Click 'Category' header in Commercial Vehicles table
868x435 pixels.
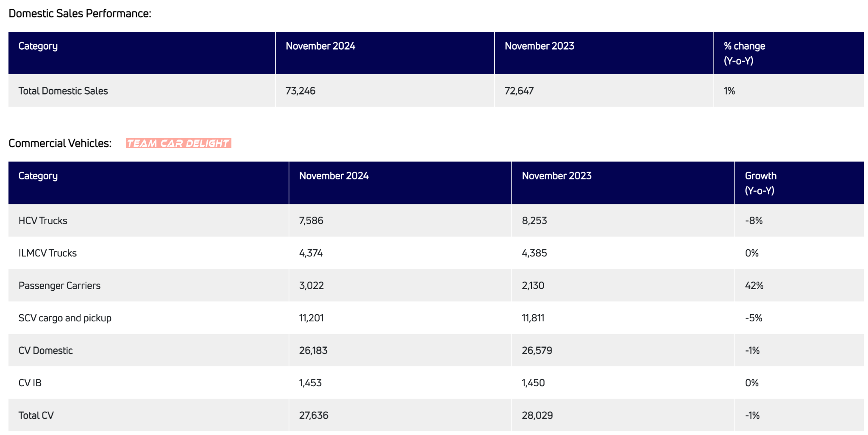(x=38, y=176)
